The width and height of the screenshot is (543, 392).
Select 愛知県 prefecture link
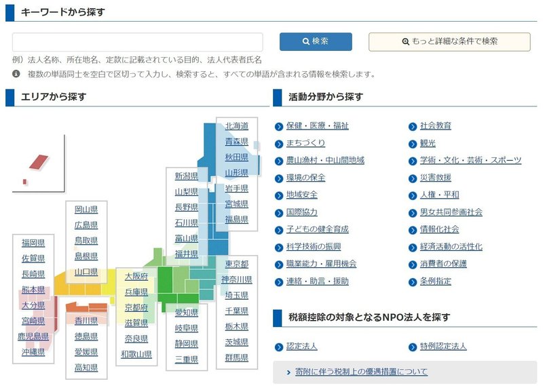(x=187, y=313)
